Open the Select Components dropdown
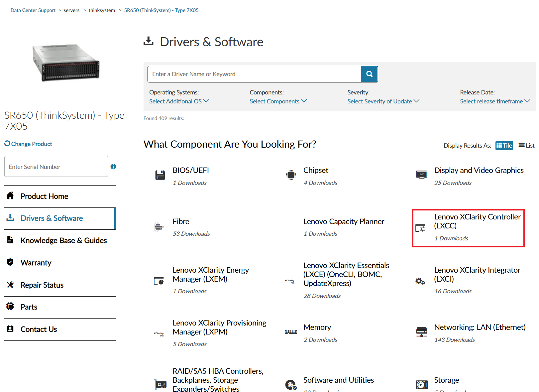The height and width of the screenshot is (392, 539). (x=278, y=101)
